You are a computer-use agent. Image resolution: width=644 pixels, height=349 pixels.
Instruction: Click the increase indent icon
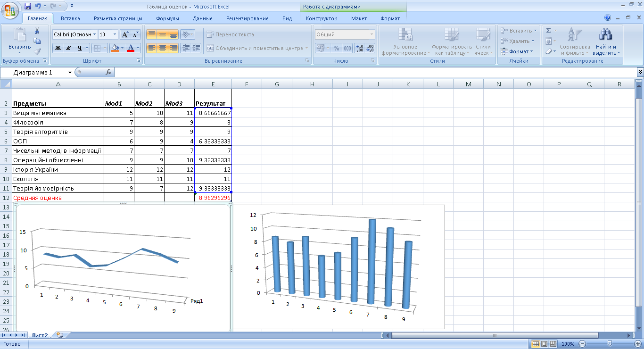[x=196, y=48]
